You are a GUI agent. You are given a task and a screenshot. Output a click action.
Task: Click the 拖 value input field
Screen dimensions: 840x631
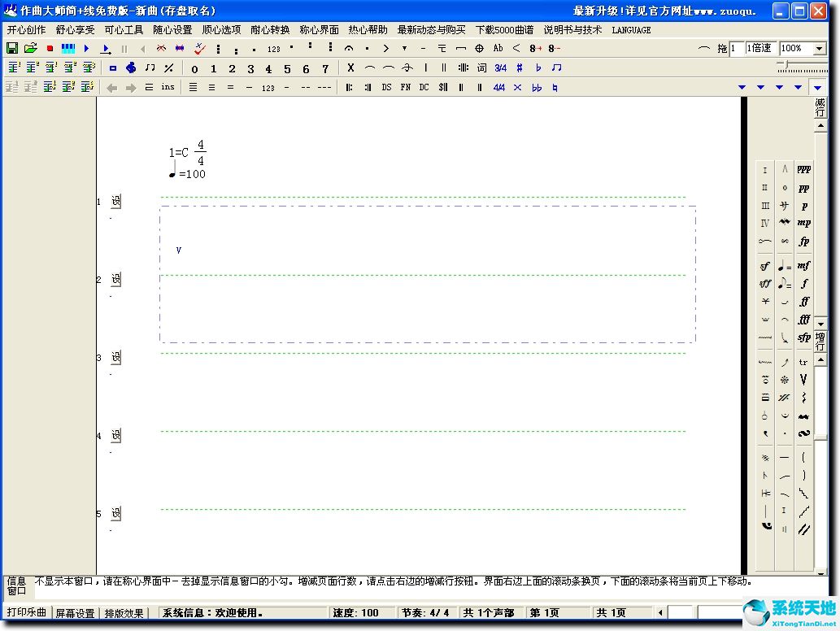pyautogui.click(x=736, y=48)
